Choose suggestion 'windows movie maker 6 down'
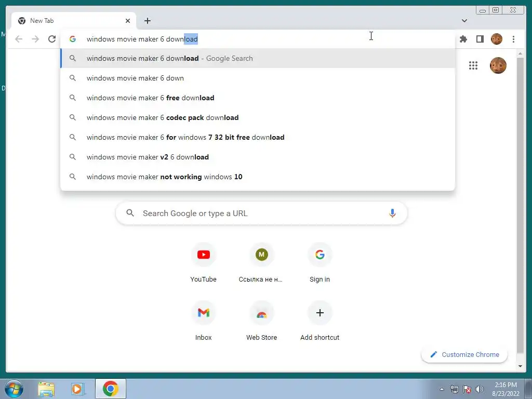 [258, 78]
